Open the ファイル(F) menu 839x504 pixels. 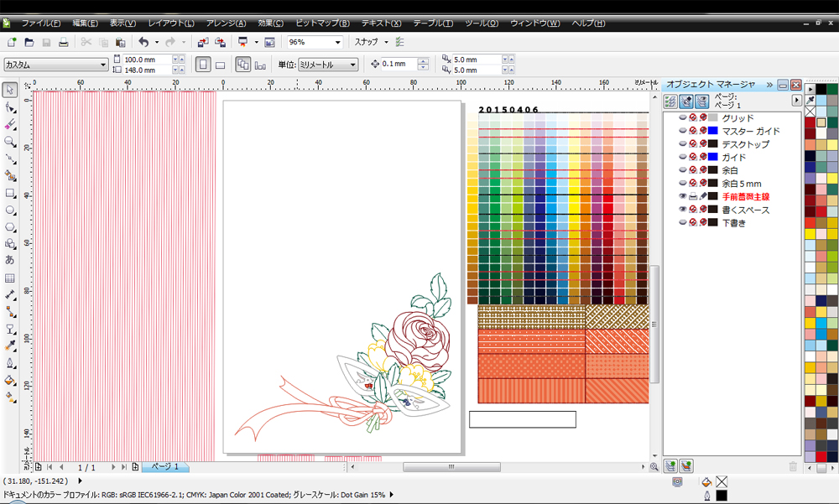coord(40,23)
